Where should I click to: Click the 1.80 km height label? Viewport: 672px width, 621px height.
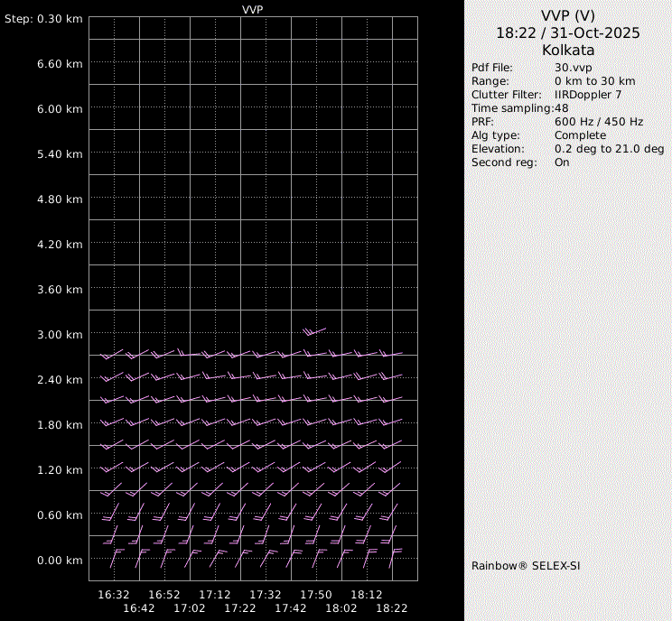click(x=60, y=424)
